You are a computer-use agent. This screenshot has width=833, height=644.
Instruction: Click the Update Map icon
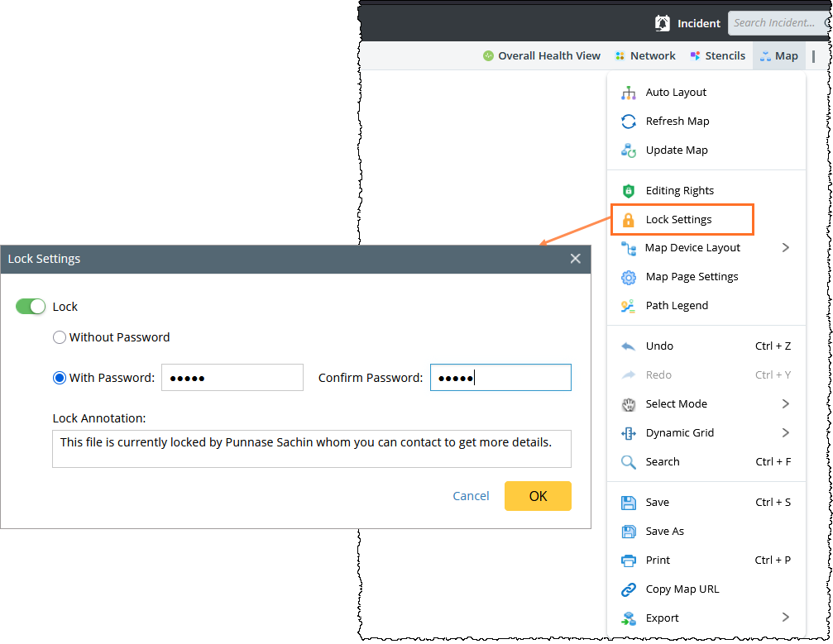[629, 150]
